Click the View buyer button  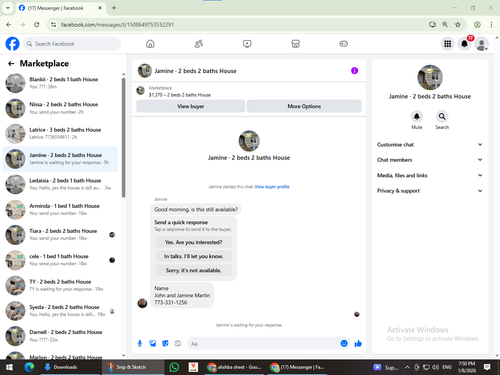pyautogui.click(x=191, y=106)
